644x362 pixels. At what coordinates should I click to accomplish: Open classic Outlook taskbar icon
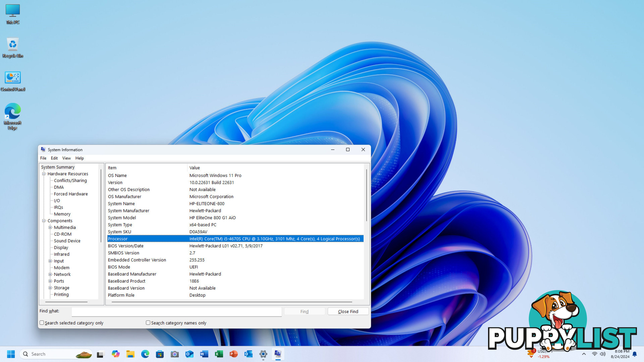coord(248,354)
